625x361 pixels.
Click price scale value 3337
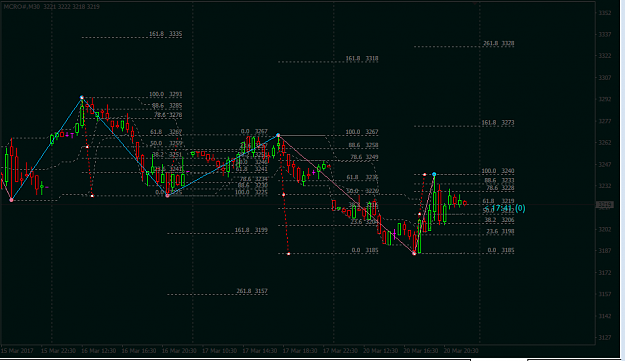pyautogui.click(x=605, y=35)
